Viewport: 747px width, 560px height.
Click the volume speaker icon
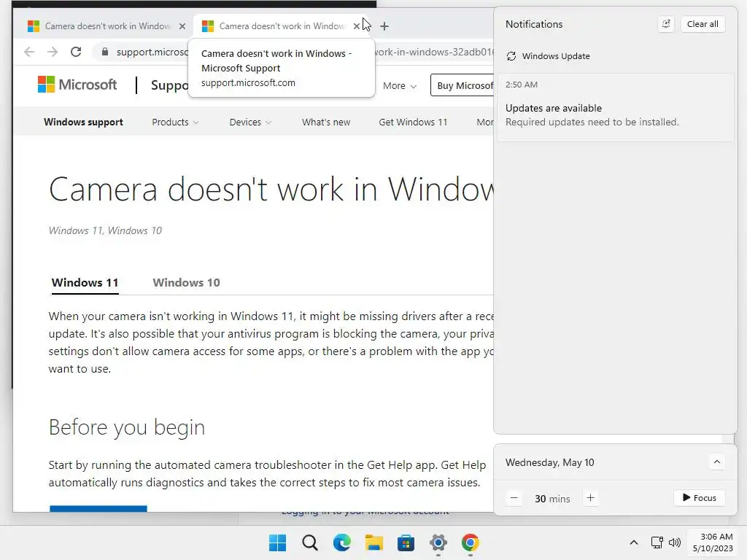pyautogui.click(x=675, y=542)
